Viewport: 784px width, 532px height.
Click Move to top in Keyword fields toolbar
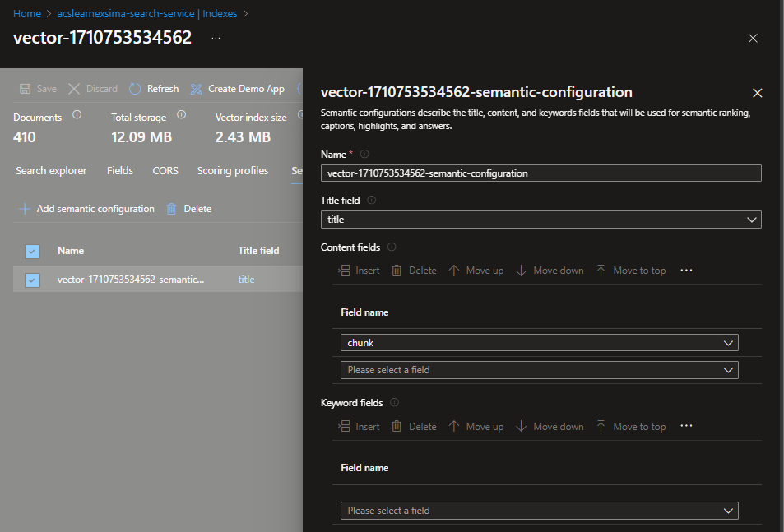point(630,427)
